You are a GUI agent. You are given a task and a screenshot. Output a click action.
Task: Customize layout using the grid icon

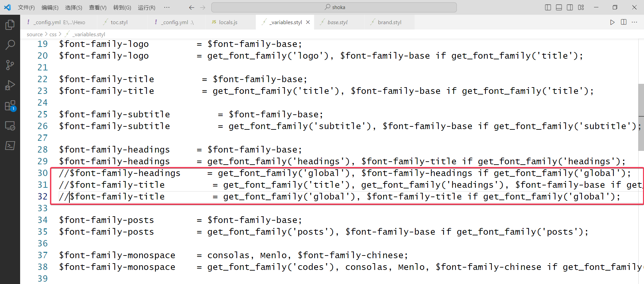pos(581,7)
